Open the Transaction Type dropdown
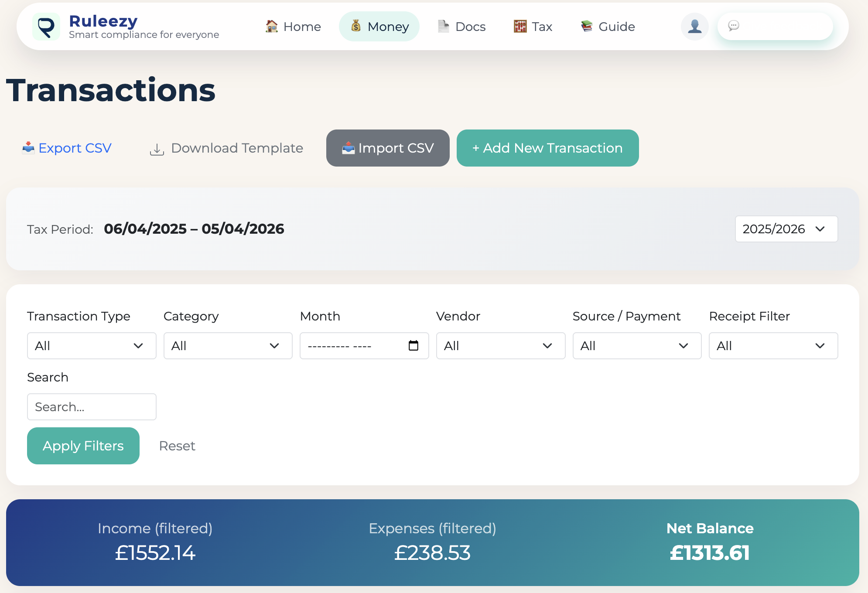Screen dimensions: 868x593 tap(91, 346)
